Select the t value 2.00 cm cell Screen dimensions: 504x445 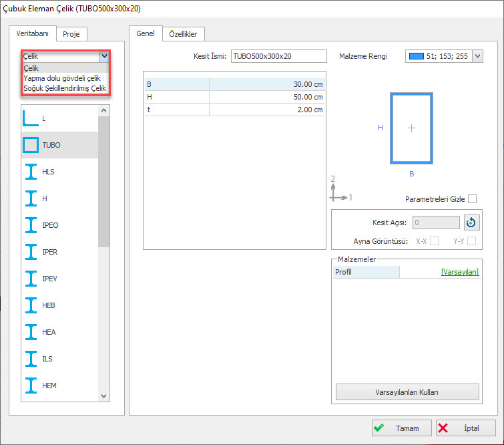coord(267,110)
